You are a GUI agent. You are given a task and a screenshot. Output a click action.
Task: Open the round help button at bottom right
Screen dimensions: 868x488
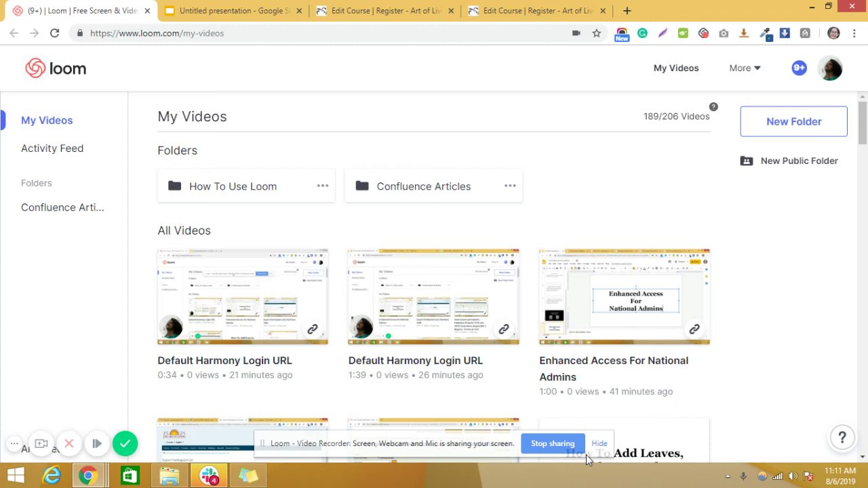pos(842,438)
